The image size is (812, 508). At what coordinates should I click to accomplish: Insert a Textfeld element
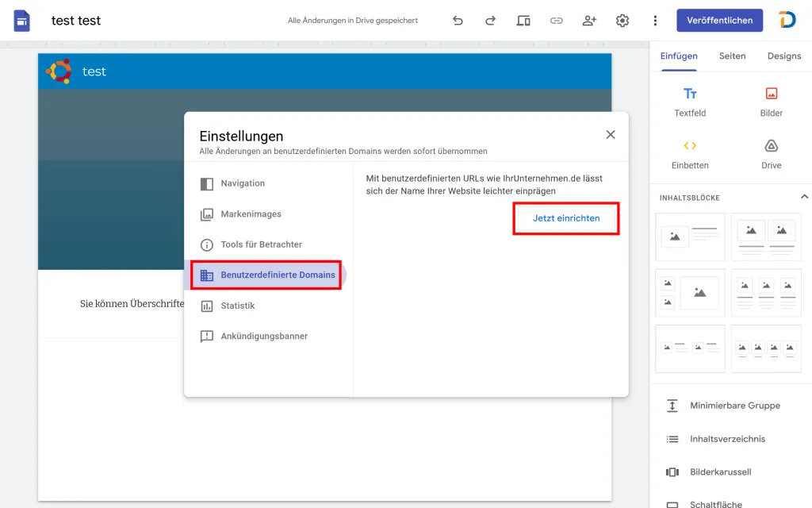coord(690,102)
